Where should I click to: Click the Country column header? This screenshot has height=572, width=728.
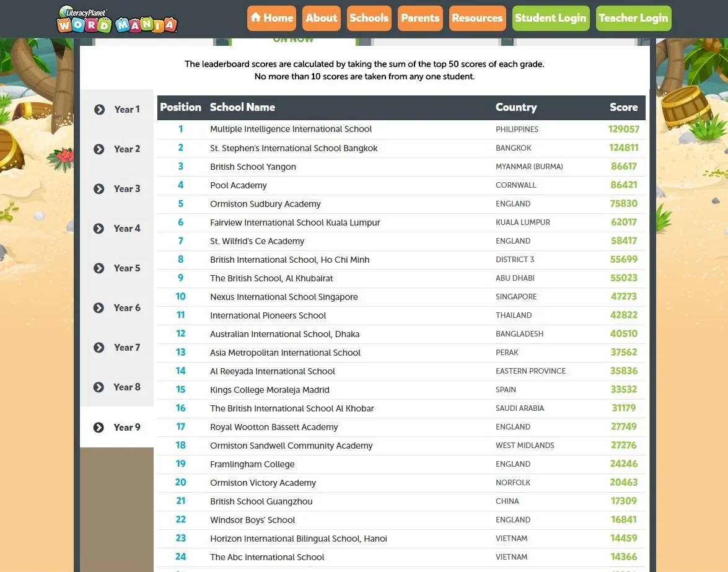[x=516, y=107]
